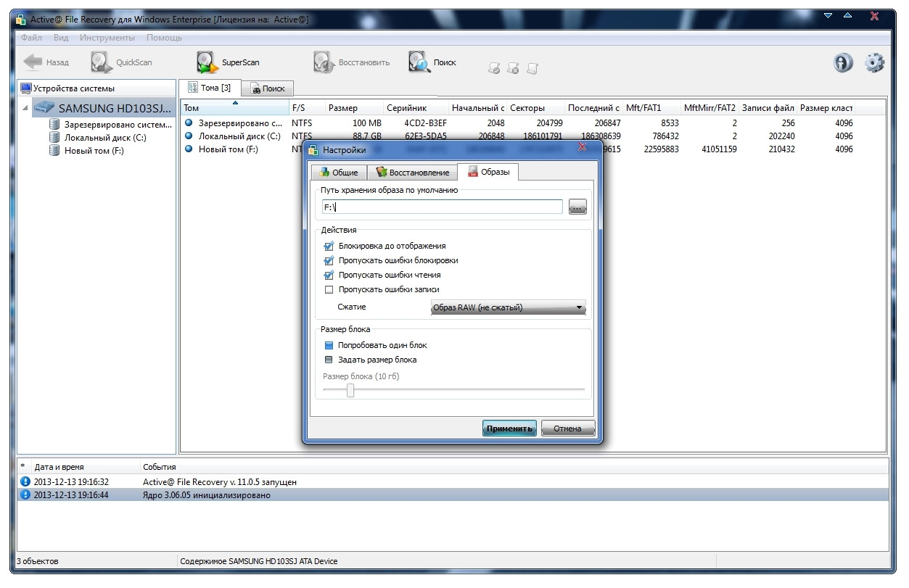The image size is (909, 588).
Task: Click the default image path input field
Action: pos(442,207)
